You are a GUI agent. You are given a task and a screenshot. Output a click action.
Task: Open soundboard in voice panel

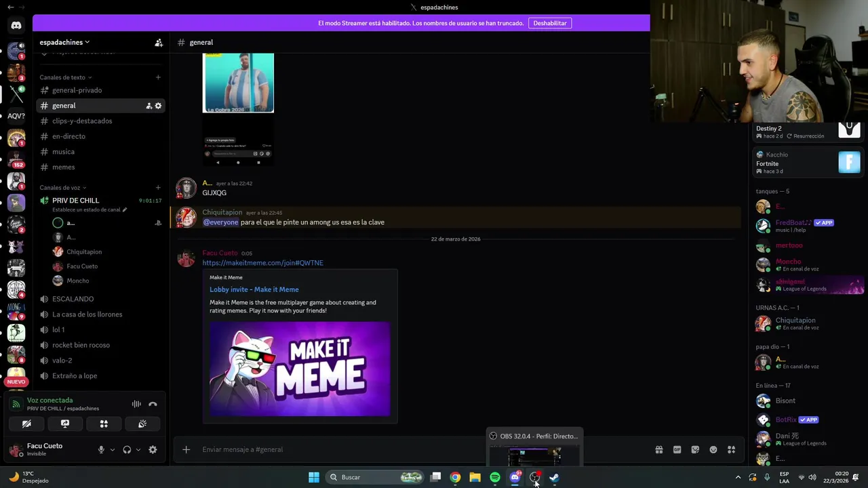142,424
